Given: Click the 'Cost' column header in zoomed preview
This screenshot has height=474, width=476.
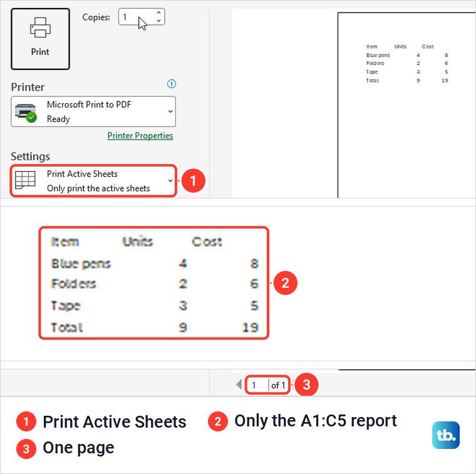Looking at the screenshot, I should (207, 242).
